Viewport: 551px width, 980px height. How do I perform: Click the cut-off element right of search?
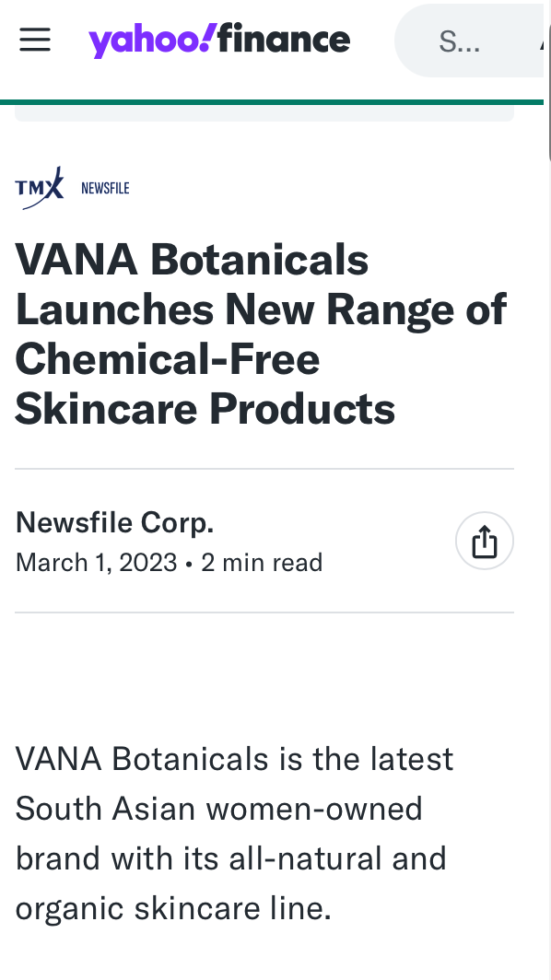[542, 41]
